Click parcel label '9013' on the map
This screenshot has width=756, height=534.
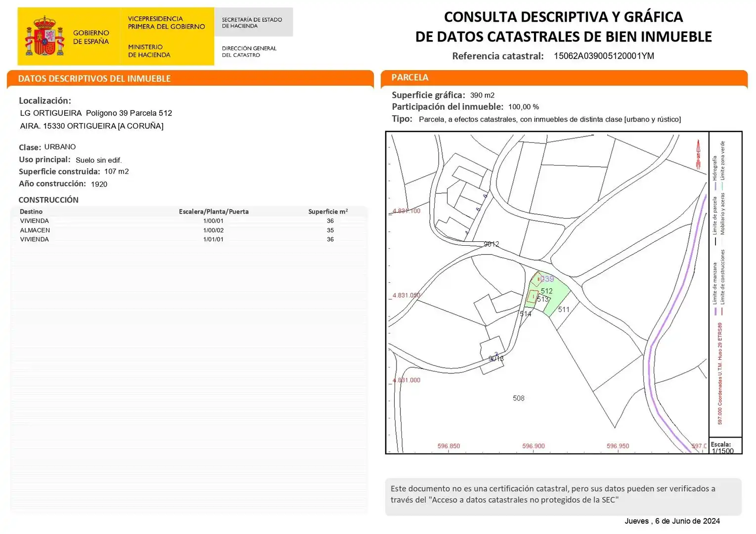coord(496,358)
